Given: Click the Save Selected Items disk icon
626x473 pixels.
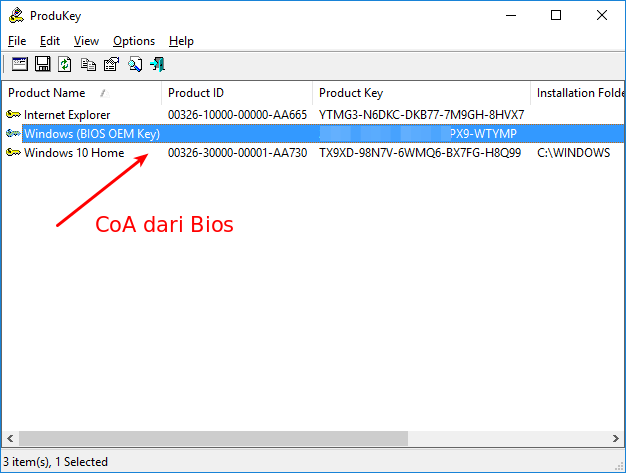Looking at the screenshot, I should coord(42,64).
